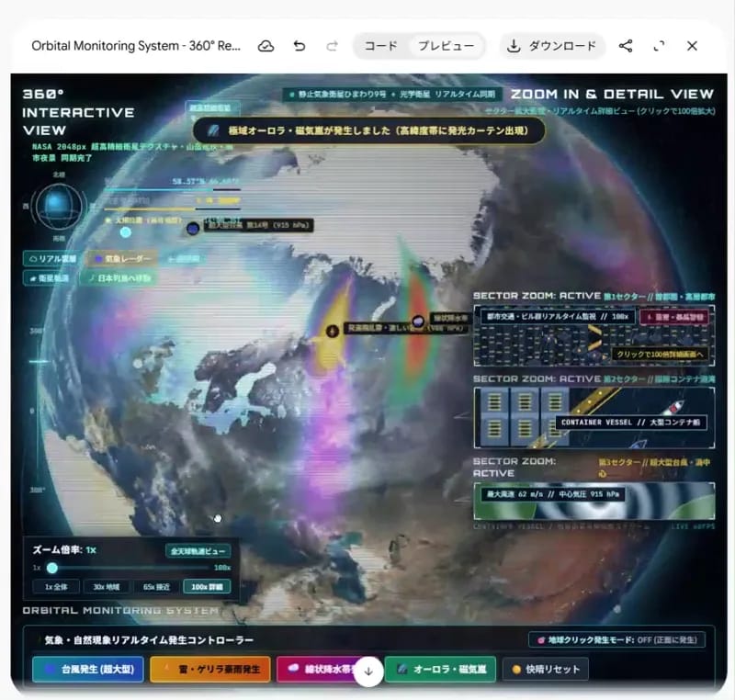Click the typhoon No.14 915 hPa label
The image size is (735, 700).
[x=259, y=225]
